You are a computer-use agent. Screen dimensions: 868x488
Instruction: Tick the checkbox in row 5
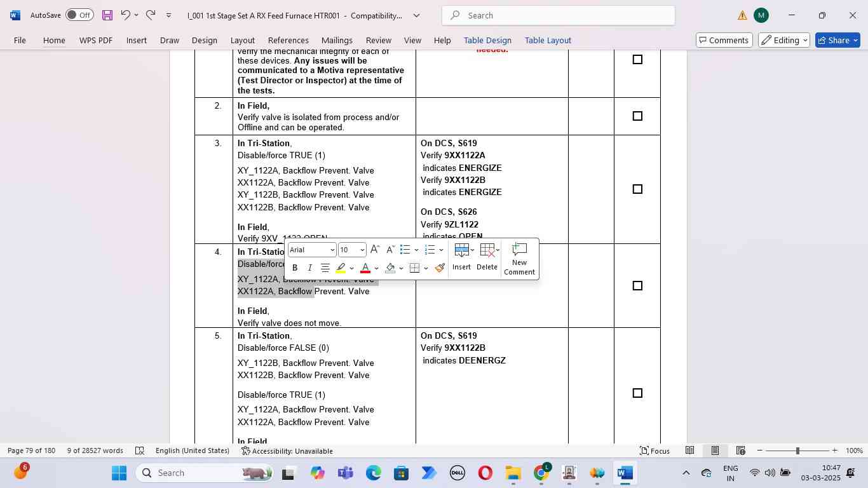point(637,393)
